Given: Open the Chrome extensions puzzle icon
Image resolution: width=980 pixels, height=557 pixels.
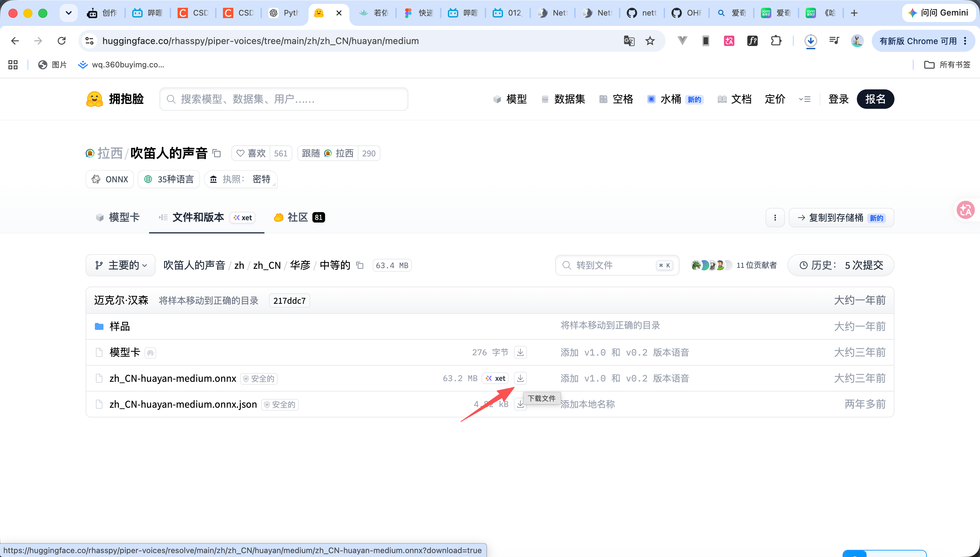Looking at the screenshot, I should [x=776, y=40].
